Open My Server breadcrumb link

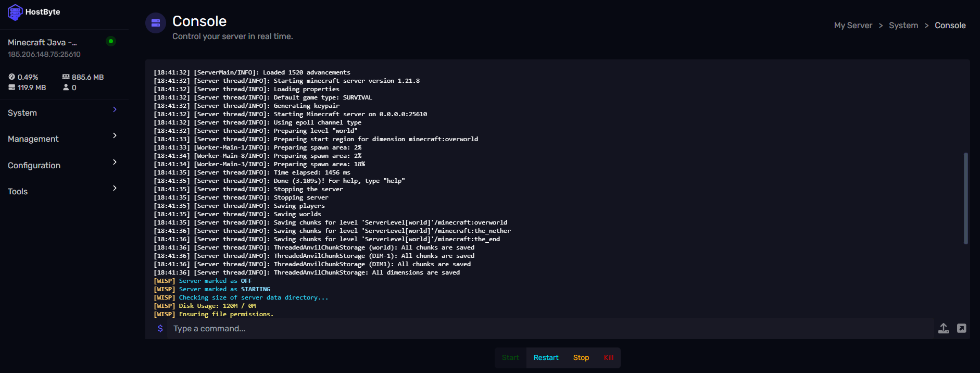[853, 26]
